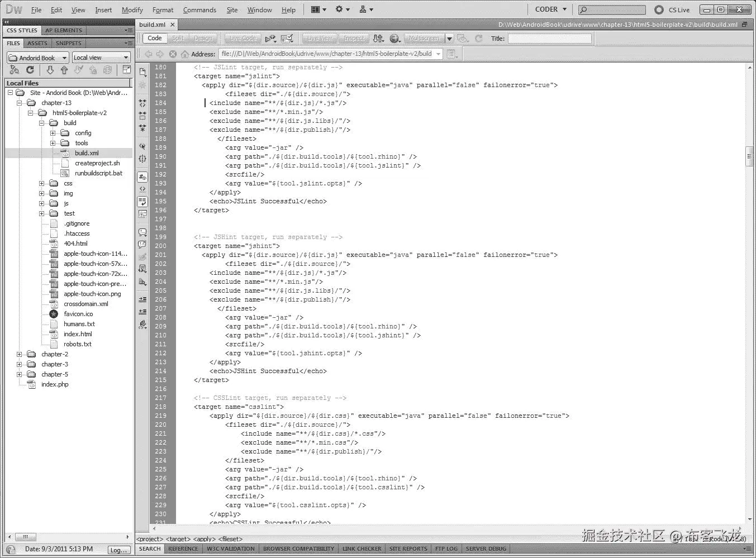Switch to Code view
The height and width of the screenshot is (558, 756).
tap(155, 38)
